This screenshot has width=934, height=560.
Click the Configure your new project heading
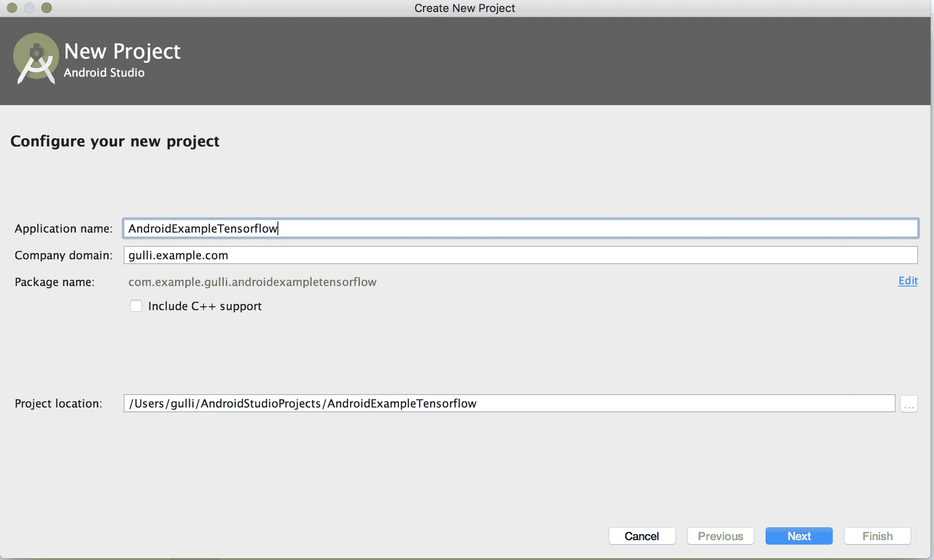[x=115, y=141]
